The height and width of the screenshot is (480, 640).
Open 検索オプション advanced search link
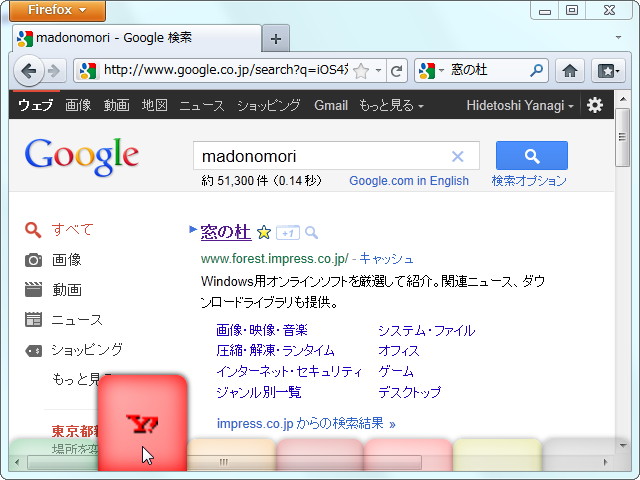529,181
